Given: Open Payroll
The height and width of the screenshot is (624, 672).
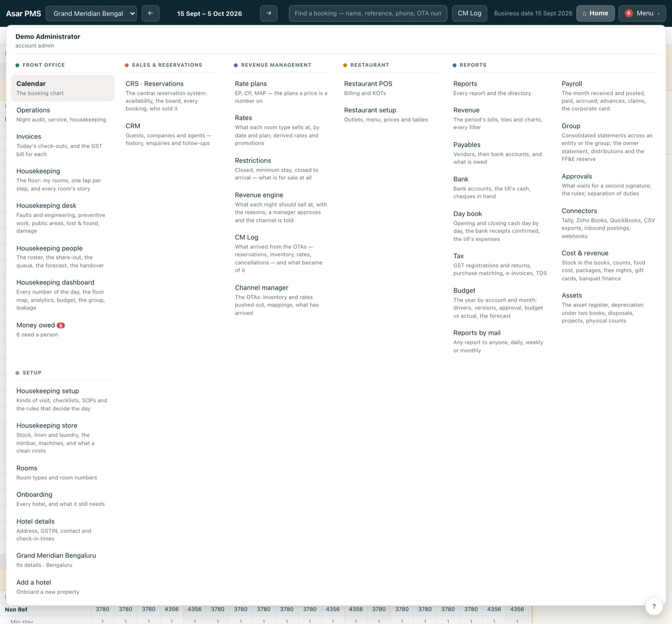Looking at the screenshot, I should tap(609, 96).
